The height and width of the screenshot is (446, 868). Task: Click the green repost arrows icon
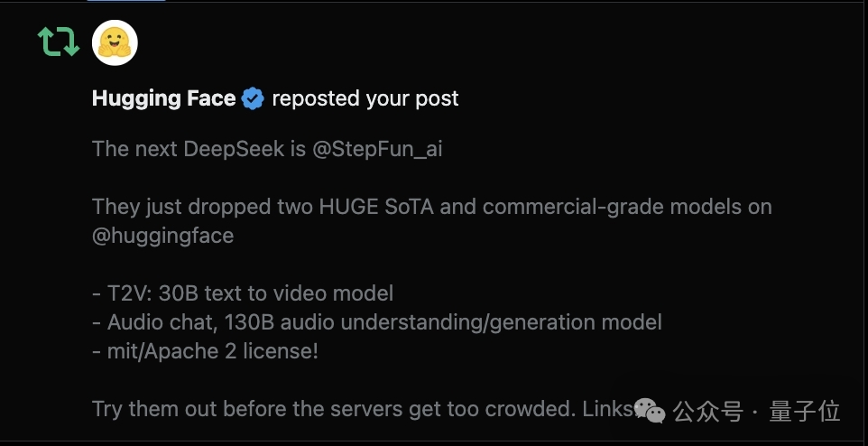point(59,42)
